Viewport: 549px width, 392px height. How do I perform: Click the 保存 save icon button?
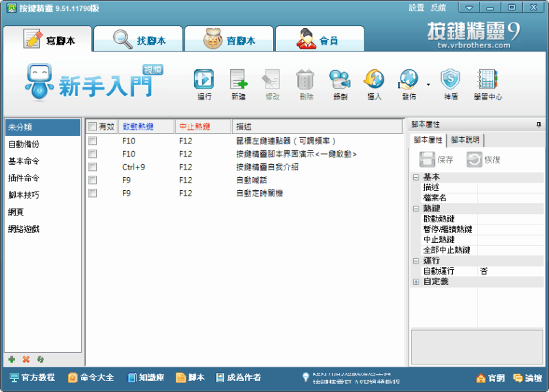click(x=436, y=160)
